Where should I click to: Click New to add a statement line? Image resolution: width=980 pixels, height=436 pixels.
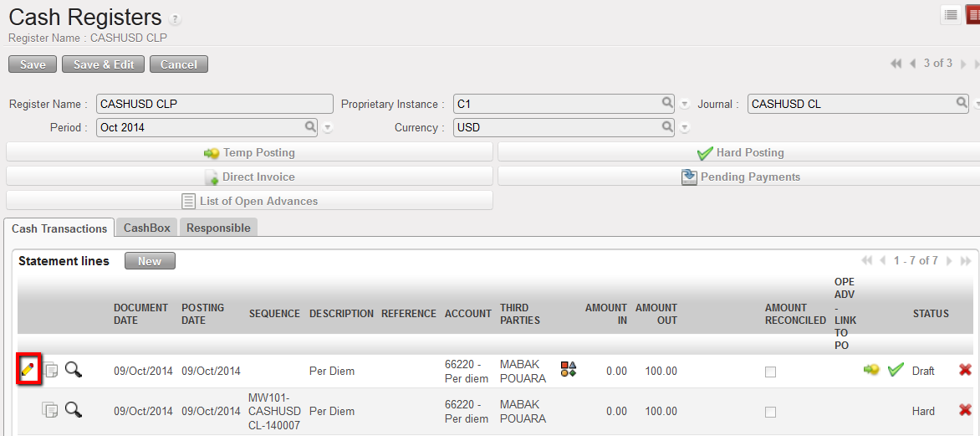pos(150,261)
